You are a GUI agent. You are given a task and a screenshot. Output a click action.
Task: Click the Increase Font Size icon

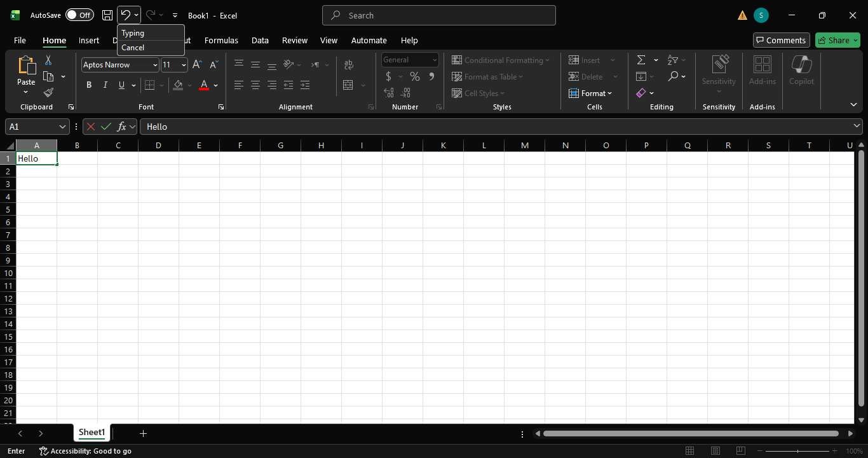point(196,64)
